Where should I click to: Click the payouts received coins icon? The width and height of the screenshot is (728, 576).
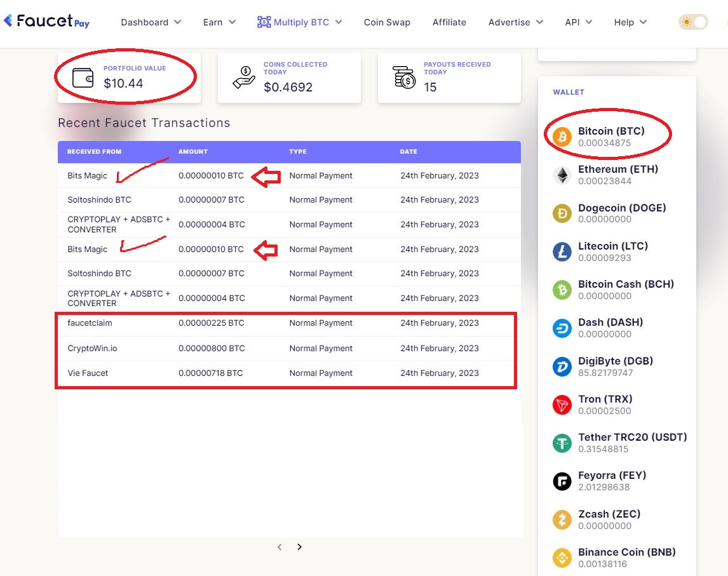(x=404, y=77)
